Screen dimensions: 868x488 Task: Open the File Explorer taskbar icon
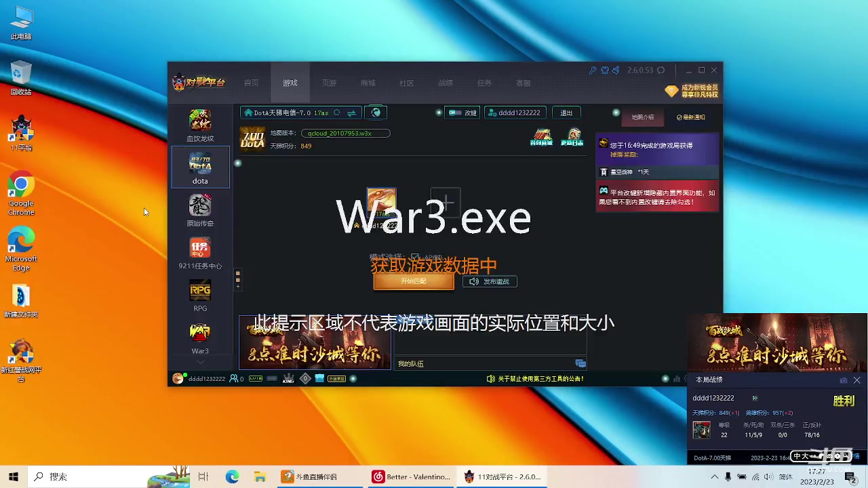[260, 476]
